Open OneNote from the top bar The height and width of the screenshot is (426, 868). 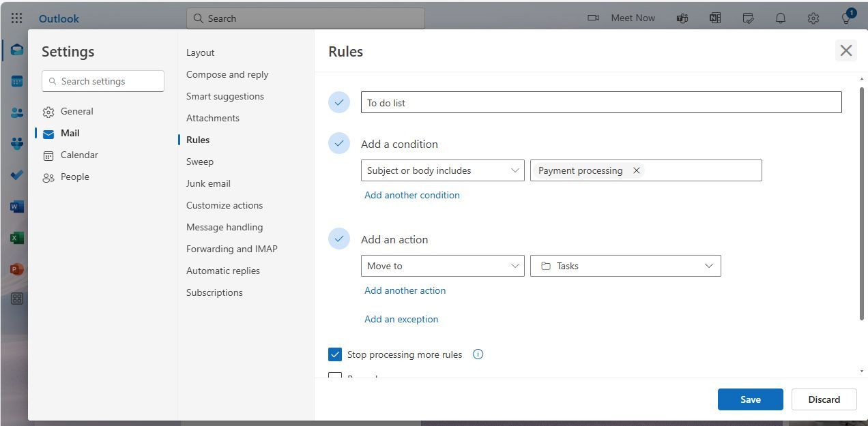(714, 18)
